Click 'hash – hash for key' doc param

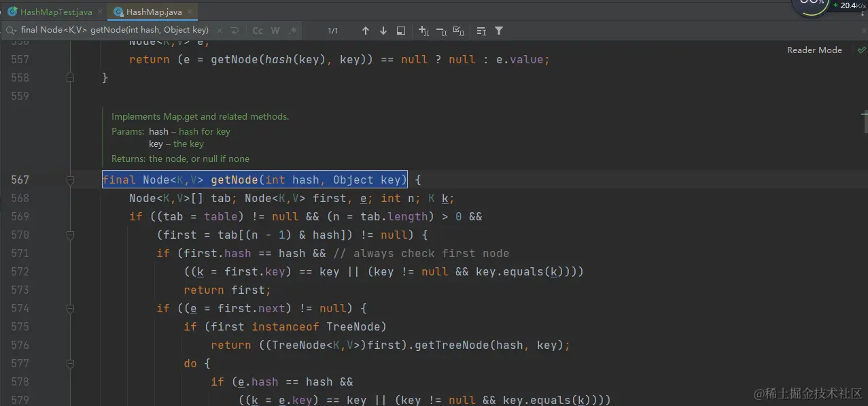[x=190, y=131]
